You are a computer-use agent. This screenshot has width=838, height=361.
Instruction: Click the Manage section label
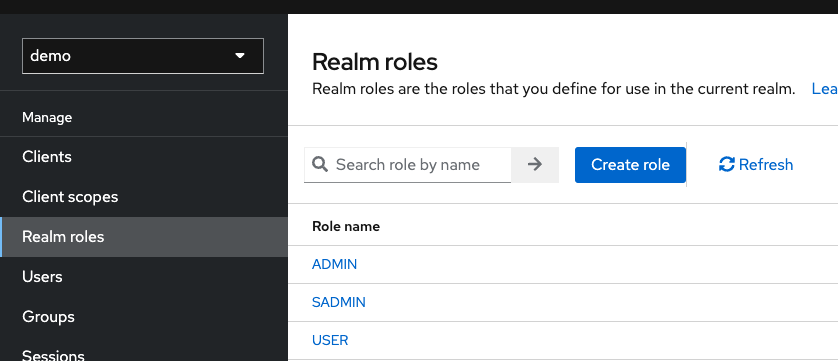[x=47, y=117]
